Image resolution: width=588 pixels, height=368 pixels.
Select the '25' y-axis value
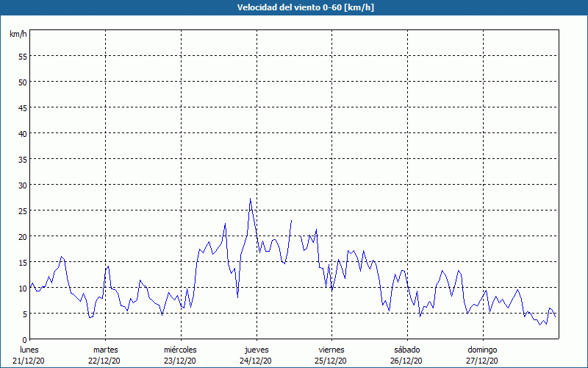tap(23, 211)
